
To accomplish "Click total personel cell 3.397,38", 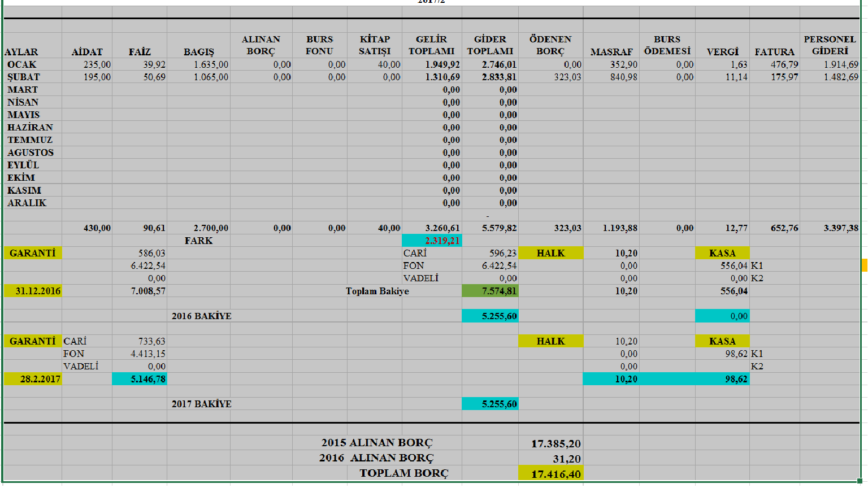I will [830, 228].
